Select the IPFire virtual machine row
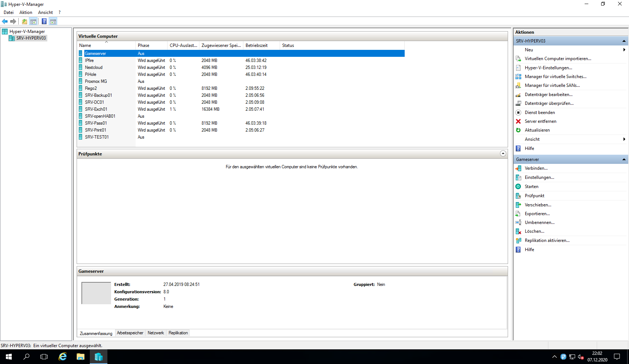The height and width of the screenshot is (364, 629). 241,60
